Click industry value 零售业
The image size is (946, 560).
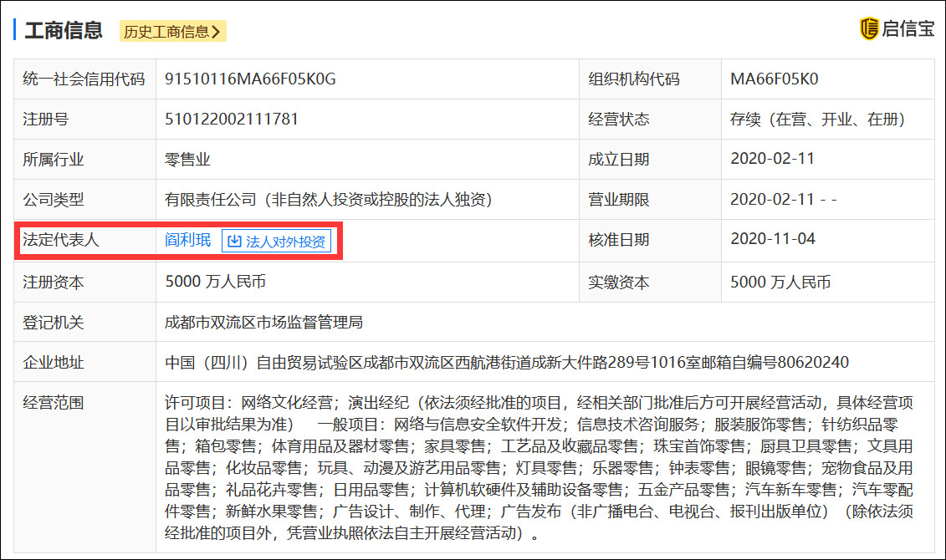(x=187, y=160)
